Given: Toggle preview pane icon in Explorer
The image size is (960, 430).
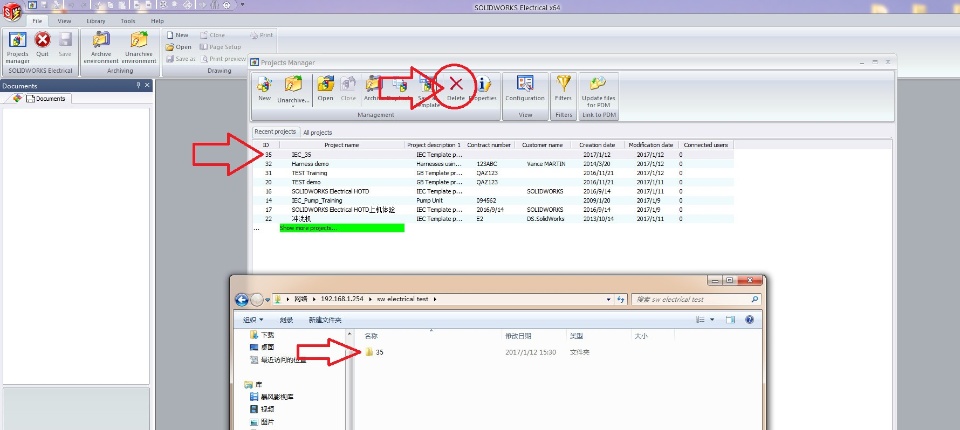Looking at the screenshot, I should tap(730, 320).
